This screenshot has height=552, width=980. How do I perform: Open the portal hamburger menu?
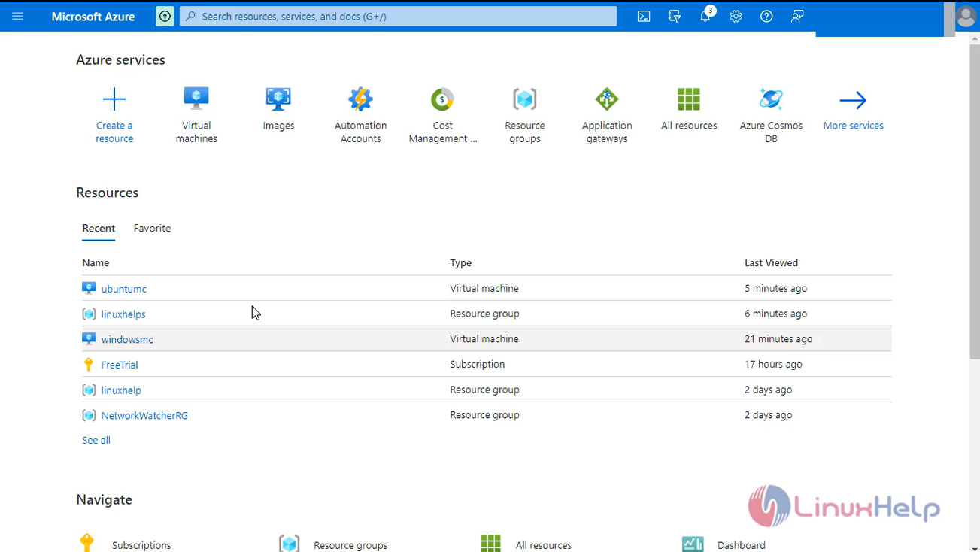tap(17, 16)
